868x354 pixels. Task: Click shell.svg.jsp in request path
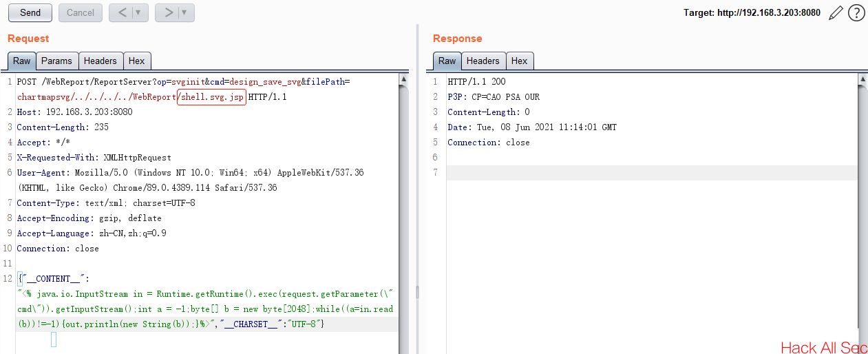point(212,97)
